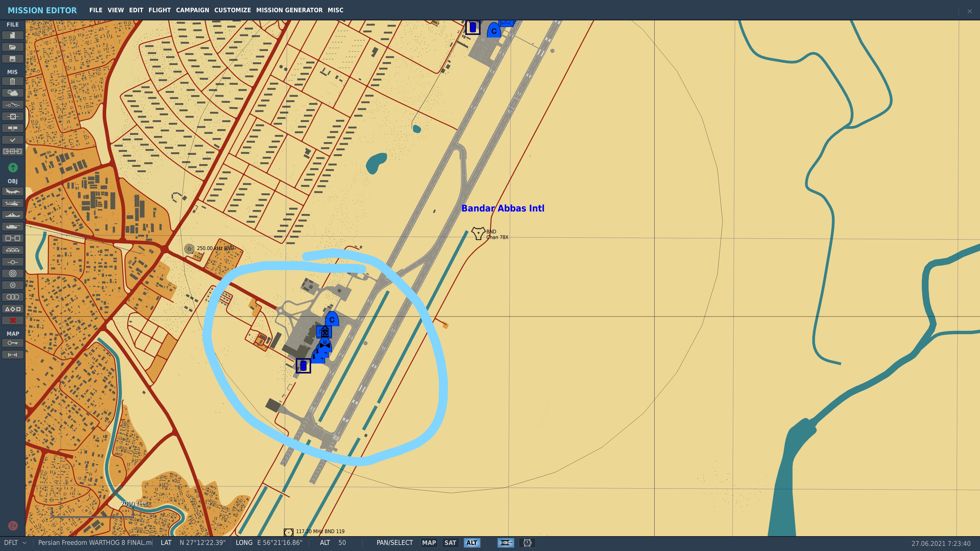The image size is (980, 551).
Task: Expand the DFLT dropdown
Action: coord(15,543)
